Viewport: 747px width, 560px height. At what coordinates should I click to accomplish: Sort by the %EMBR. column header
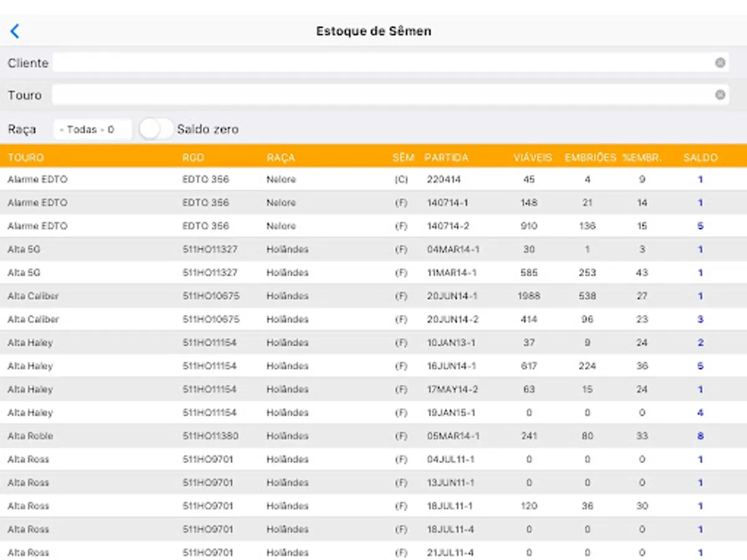point(641,157)
